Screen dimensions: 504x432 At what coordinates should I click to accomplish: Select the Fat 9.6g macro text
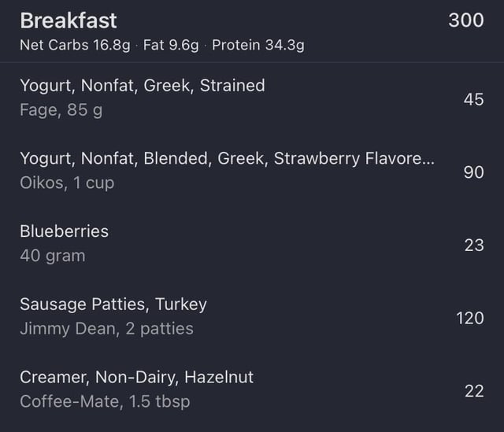[x=171, y=45]
